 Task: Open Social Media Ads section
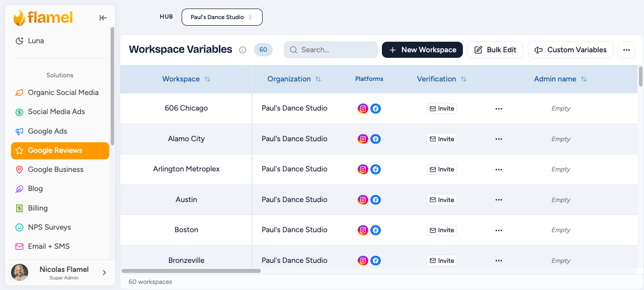tap(60, 112)
